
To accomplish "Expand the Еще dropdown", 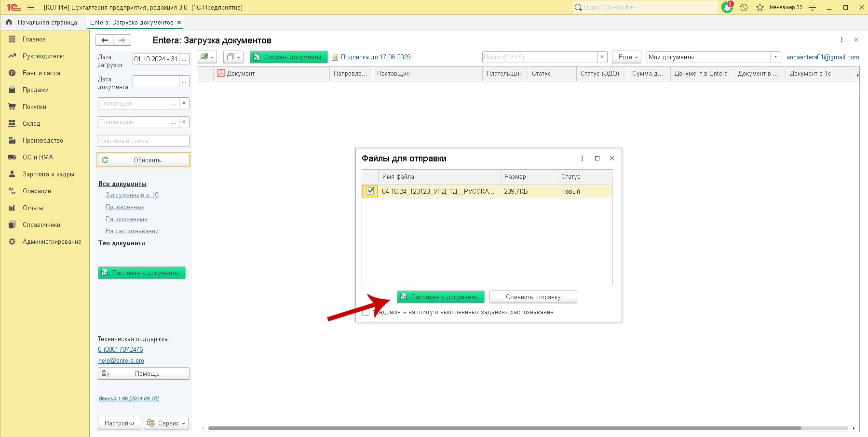I will point(627,57).
